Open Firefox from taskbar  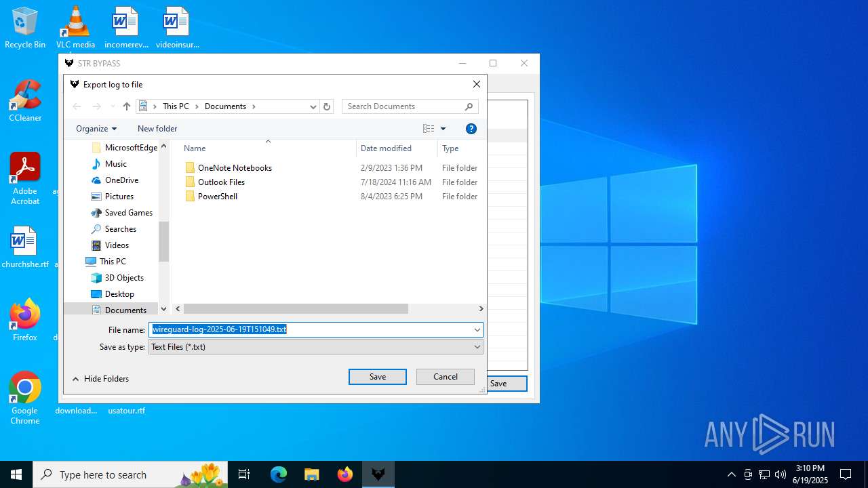(x=345, y=474)
